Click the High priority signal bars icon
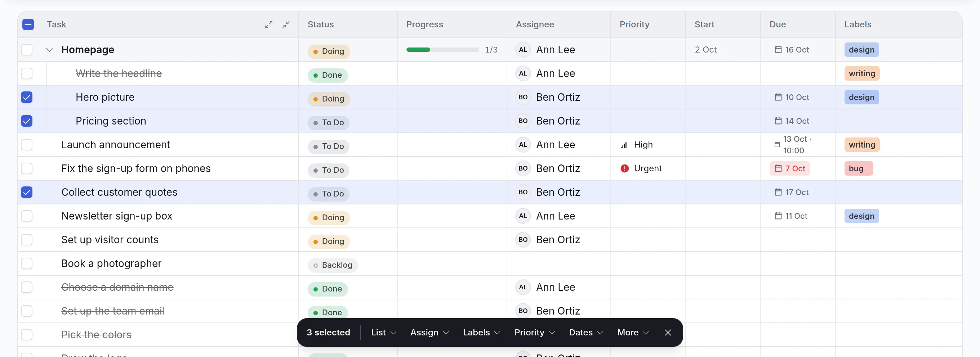The width and height of the screenshot is (980, 357). click(x=624, y=145)
